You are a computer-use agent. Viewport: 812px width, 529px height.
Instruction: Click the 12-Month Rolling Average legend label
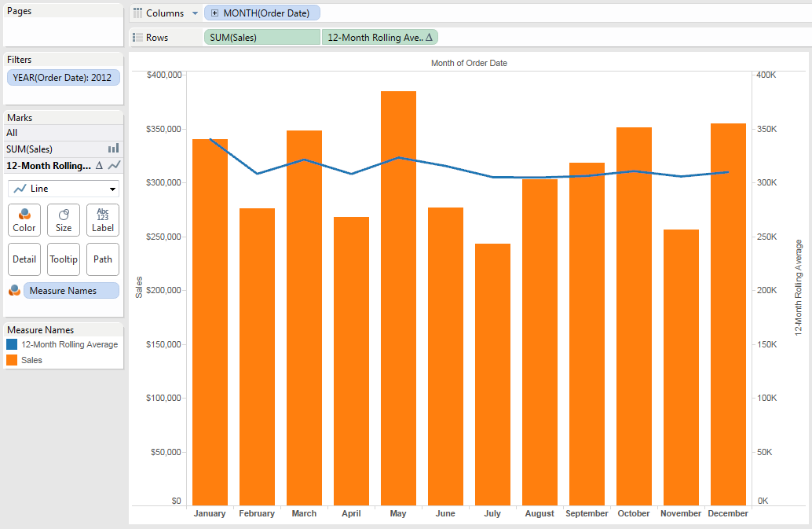click(69, 344)
